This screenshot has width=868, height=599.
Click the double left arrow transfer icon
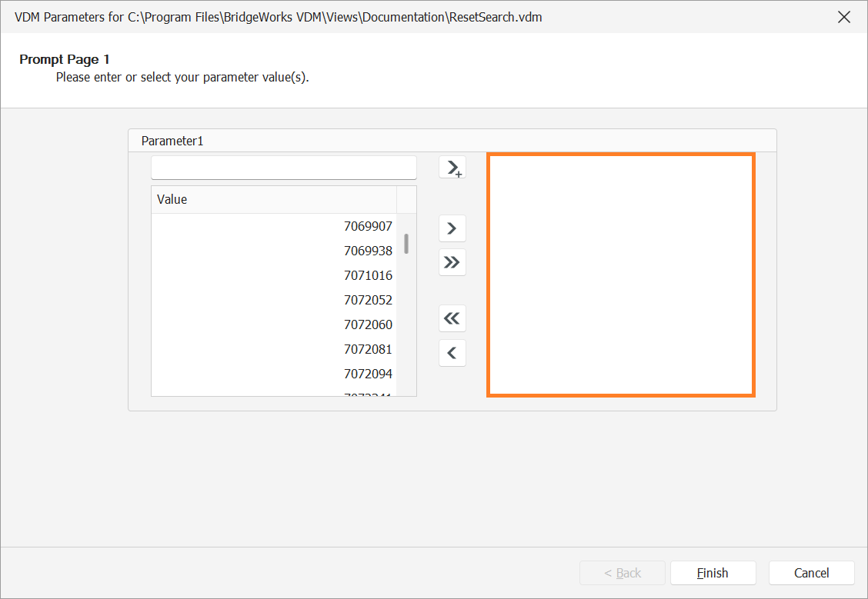452,318
